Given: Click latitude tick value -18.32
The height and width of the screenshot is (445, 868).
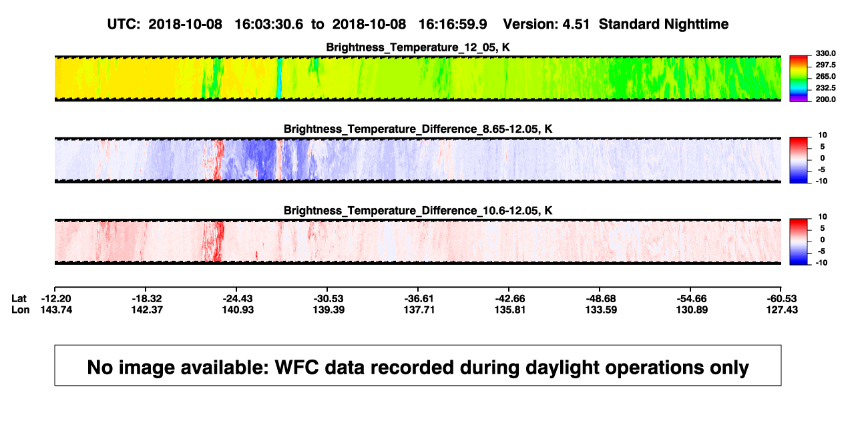Looking at the screenshot, I should (x=147, y=298).
